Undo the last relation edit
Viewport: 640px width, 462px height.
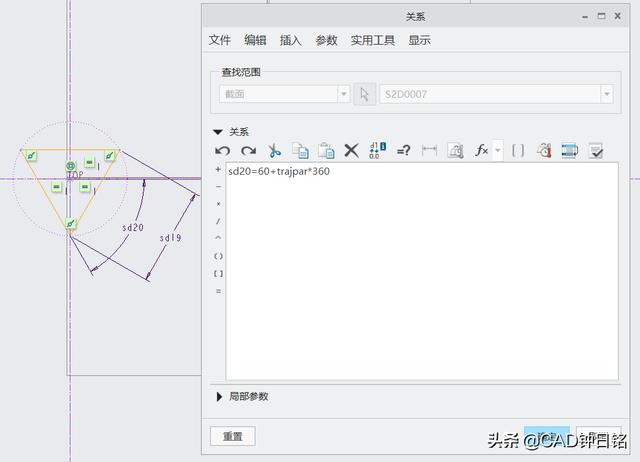tap(222, 151)
